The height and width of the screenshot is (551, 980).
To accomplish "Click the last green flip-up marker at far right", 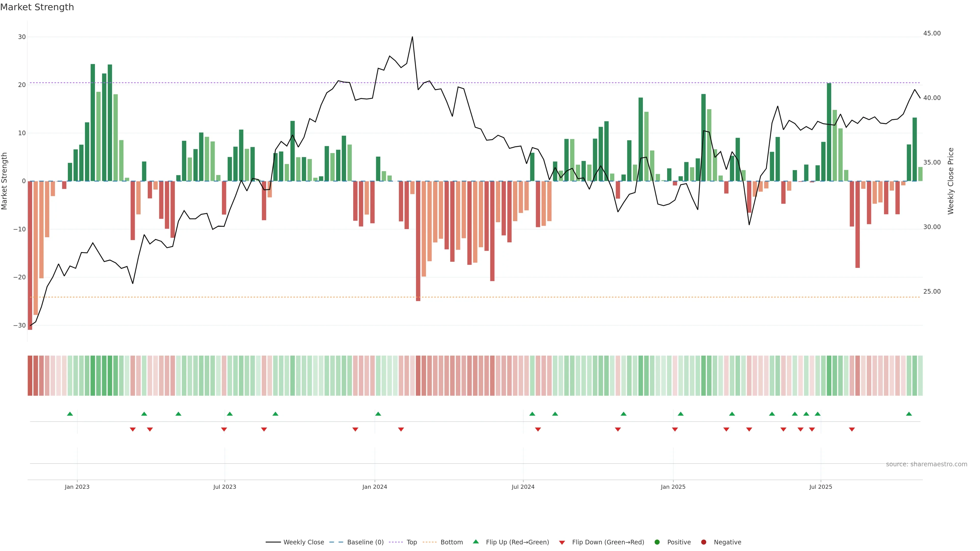I will pyautogui.click(x=909, y=414).
